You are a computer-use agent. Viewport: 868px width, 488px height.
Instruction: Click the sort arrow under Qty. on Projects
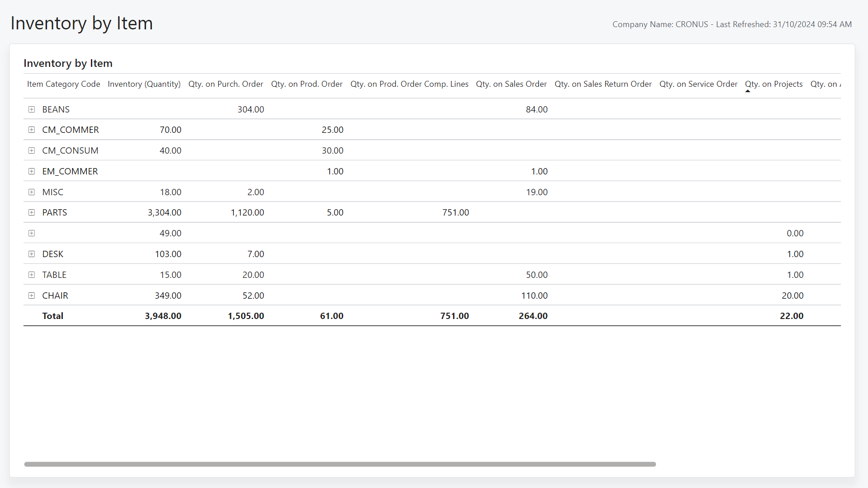pyautogui.click(x=747, y=91)
